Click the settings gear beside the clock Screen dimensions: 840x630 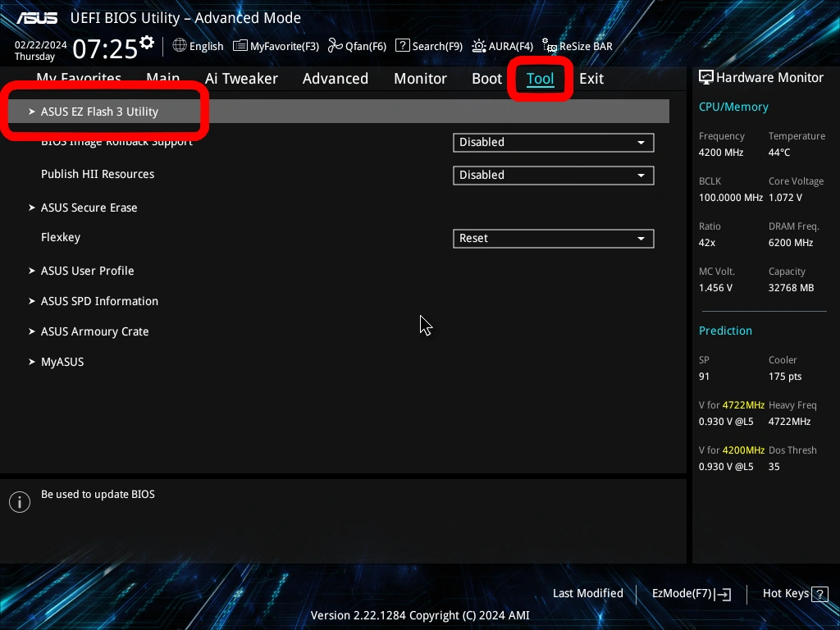coord(146,43)
